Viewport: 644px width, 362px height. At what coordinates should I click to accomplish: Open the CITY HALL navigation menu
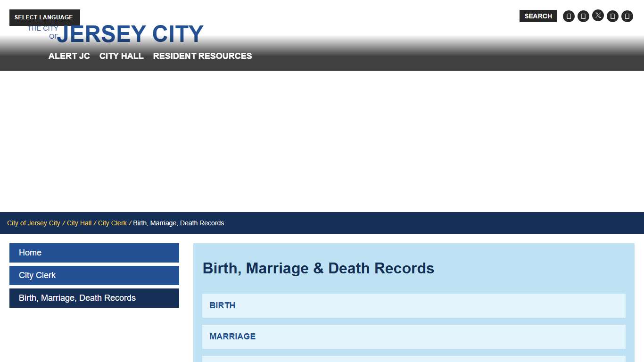(x=121, y=56)
